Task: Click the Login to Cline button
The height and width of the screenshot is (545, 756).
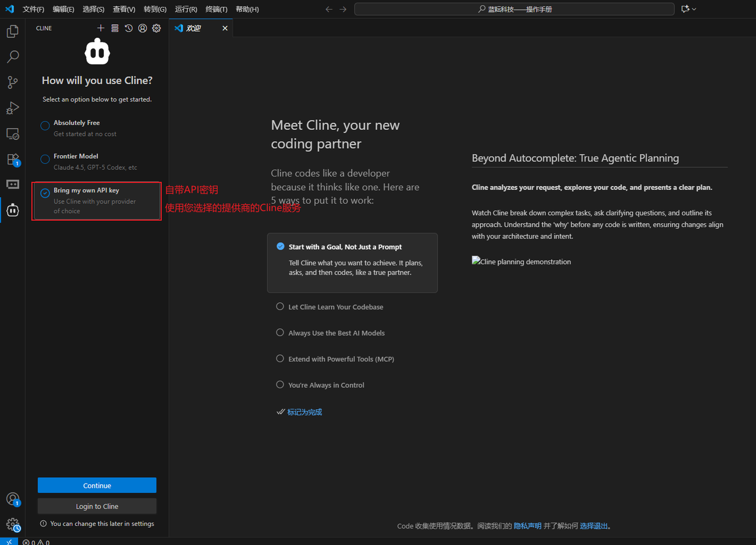Action: coord(97,507)
